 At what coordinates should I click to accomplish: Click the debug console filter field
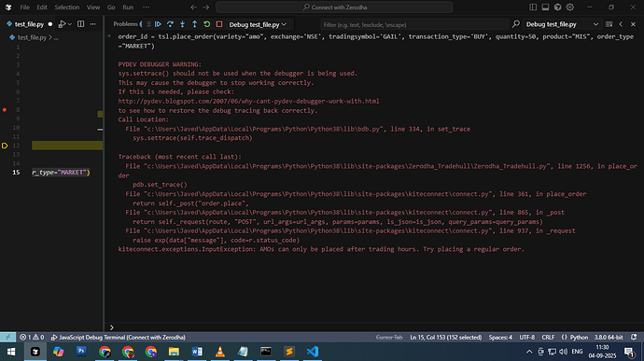[x=414, y=24]
